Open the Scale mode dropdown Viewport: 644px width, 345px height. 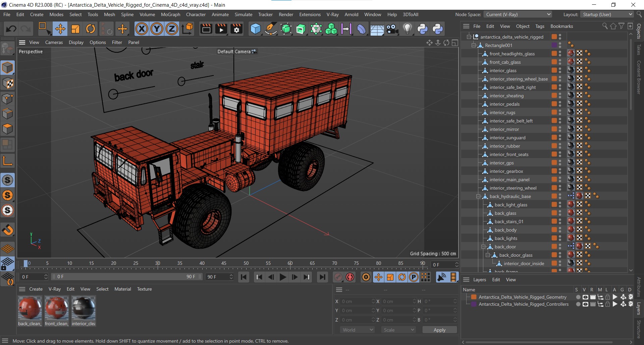[x=398, y=330]
